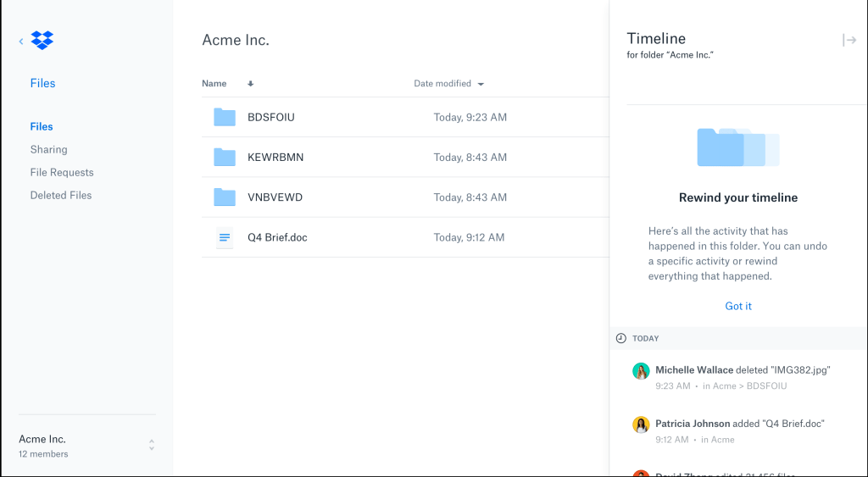868x477 pixels.
Task: Click the back chevron beside Dropbox logo
Action: pyautogui.click(x=21, y=41)
